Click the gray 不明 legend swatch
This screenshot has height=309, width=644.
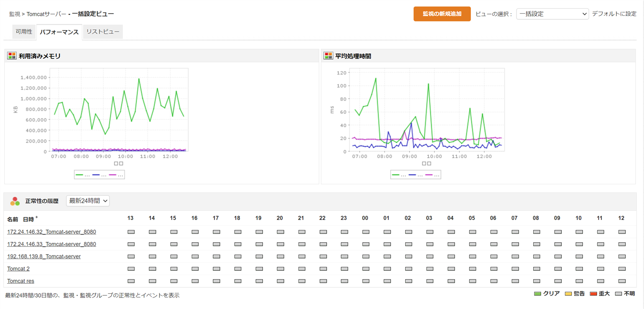point(619,294)
